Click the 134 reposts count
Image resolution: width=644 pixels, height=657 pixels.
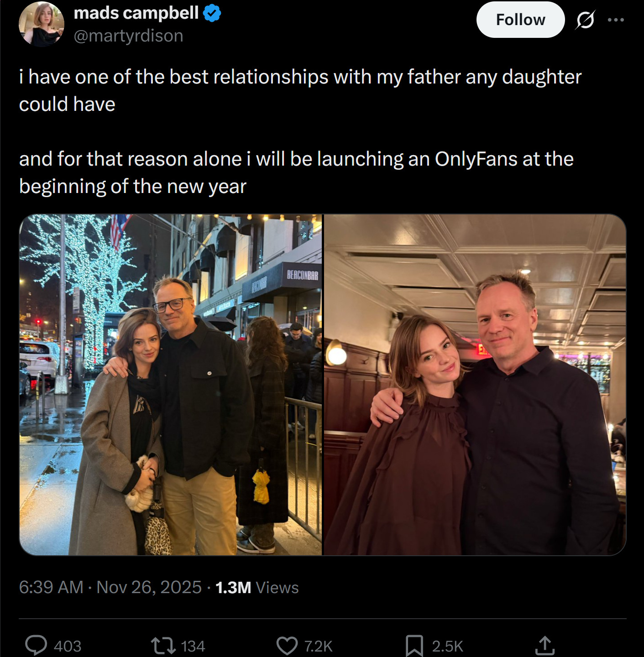pyautogui.click(x=193, y=646)
